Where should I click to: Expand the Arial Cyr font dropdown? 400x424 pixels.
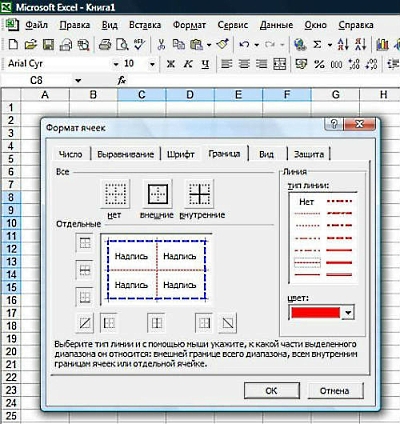(116, 64)
